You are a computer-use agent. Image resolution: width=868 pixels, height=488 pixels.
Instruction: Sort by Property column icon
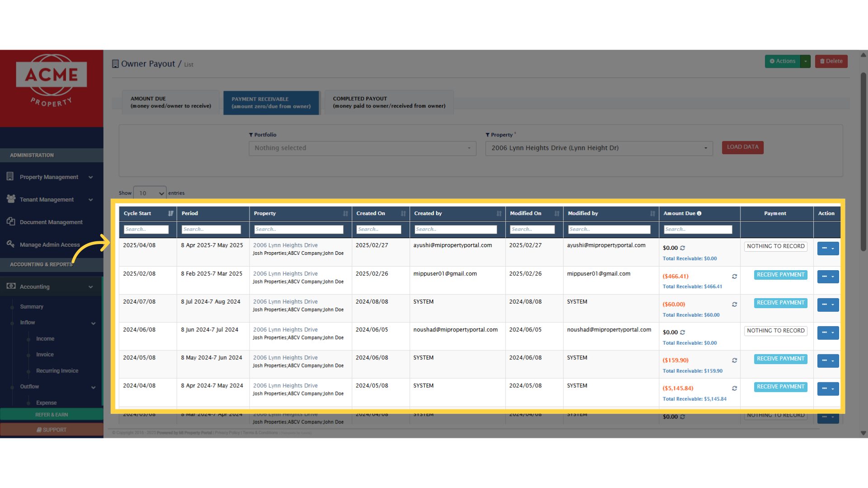(x=345, y=213)
